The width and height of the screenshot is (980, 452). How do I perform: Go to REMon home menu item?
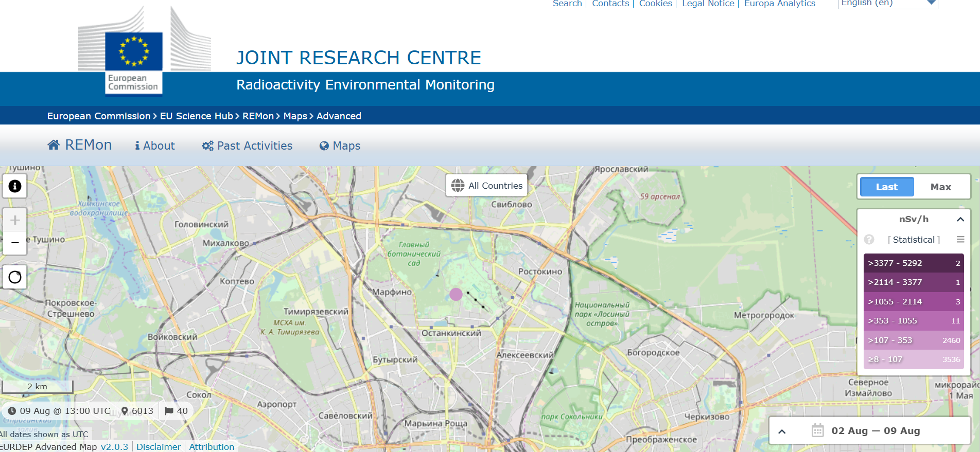coord(80,145)
